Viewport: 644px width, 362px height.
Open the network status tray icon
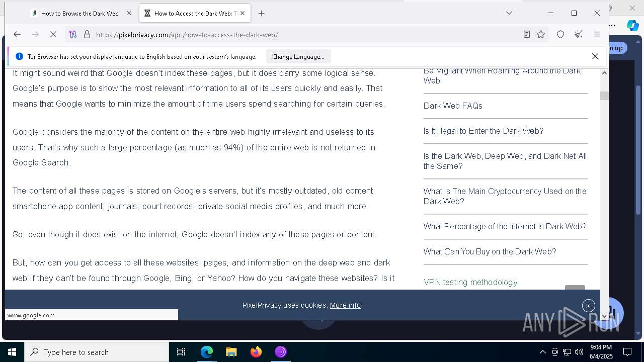pos(567,352)
